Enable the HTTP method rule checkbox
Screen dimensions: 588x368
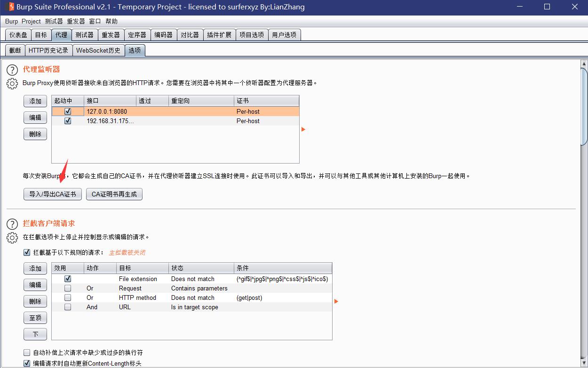point(68,298)
